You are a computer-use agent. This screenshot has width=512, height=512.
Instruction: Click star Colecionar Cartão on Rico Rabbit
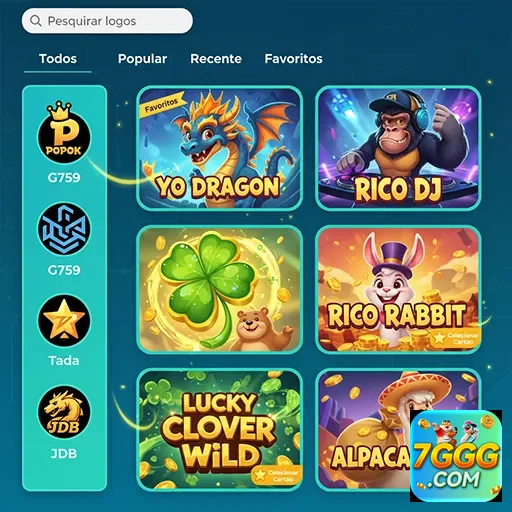click(x=455, y=338)
